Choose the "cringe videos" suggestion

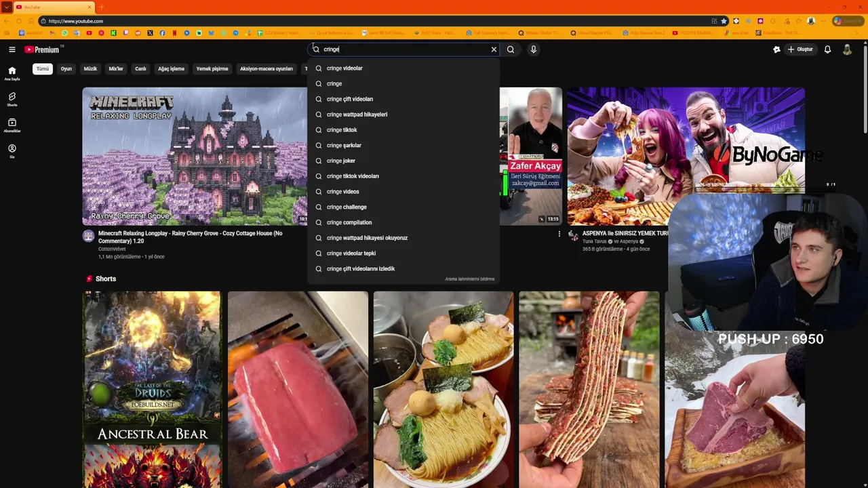[403, 191]
